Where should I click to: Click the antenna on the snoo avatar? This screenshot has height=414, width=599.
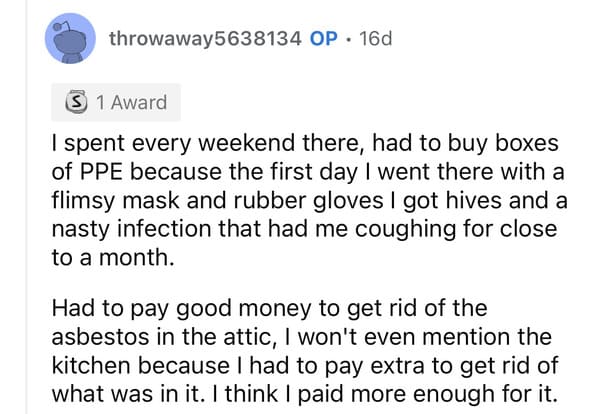pyautogui.click(x=61, y=27)
